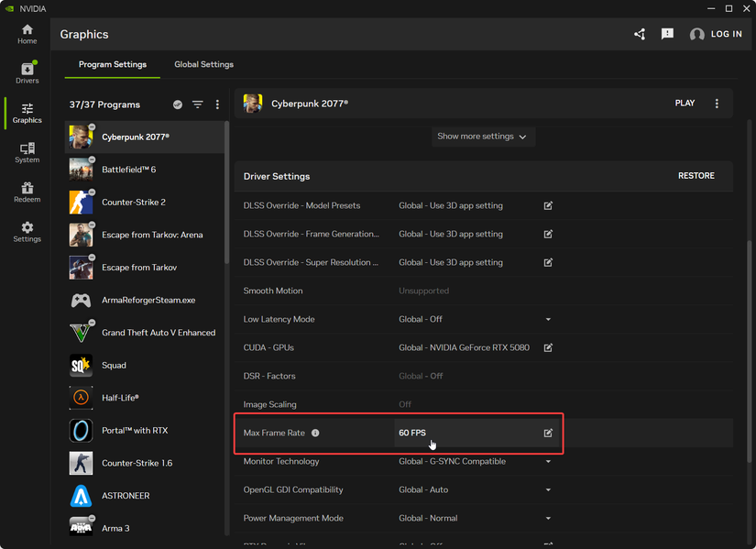
Task: Click the NVIDIA logo in title bar
Action: (x=9, y=8)
